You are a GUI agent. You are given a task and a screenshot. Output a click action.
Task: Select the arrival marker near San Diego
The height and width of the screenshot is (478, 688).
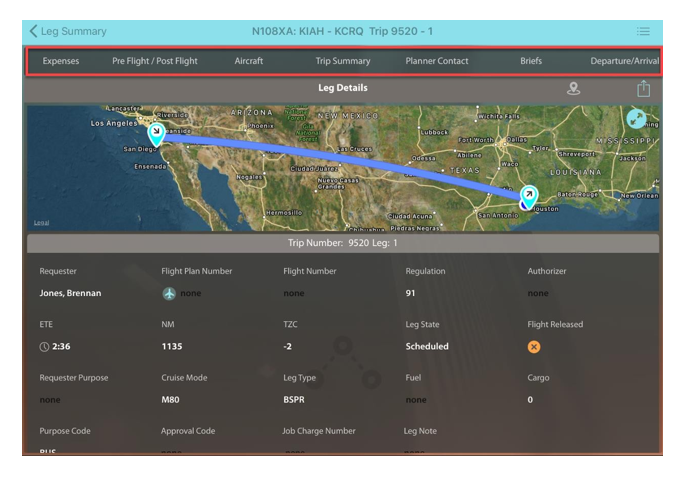(157, 132)
